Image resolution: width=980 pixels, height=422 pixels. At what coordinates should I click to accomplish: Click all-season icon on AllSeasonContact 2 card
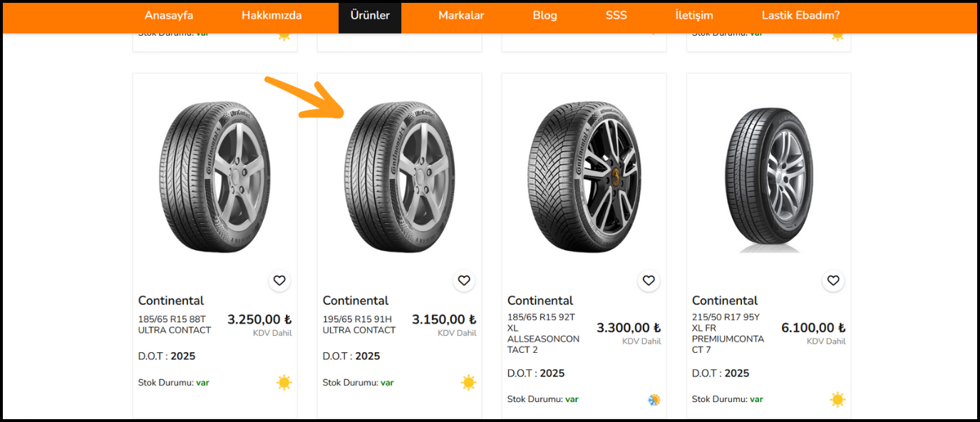tap(654, 400)
